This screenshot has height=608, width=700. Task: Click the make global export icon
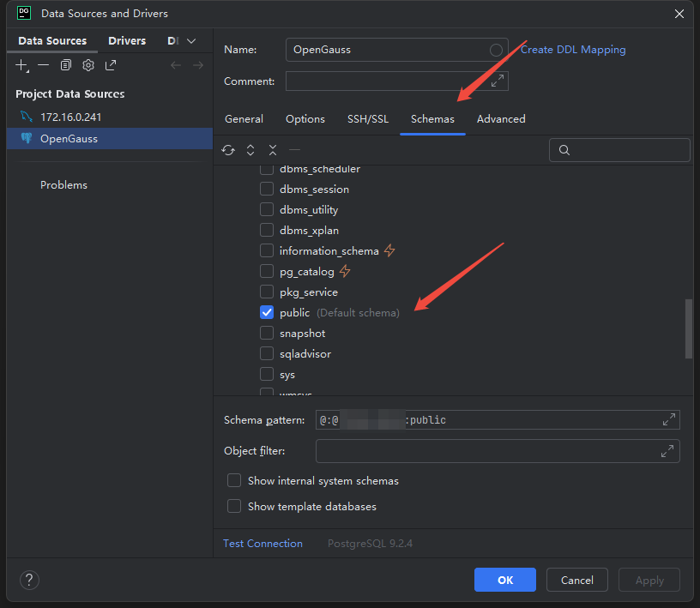click(x=111, y=66)
